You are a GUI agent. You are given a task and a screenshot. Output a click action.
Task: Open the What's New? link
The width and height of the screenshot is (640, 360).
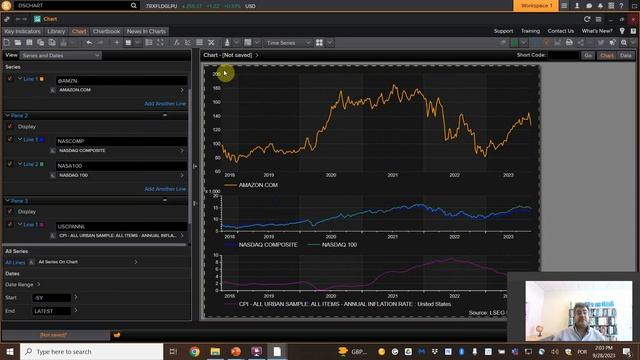pos(597,31)
